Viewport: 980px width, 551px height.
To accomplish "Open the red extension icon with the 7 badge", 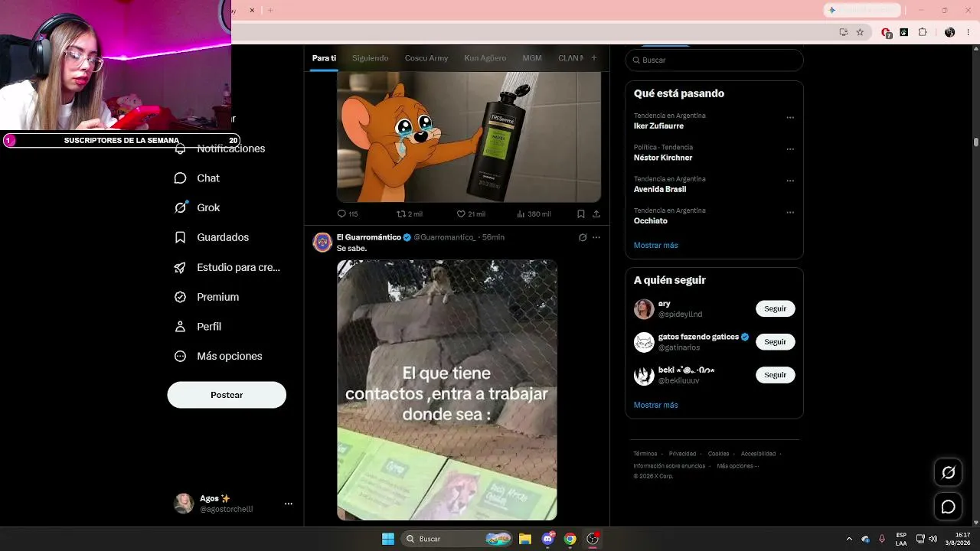I will (x=886, y=32).
